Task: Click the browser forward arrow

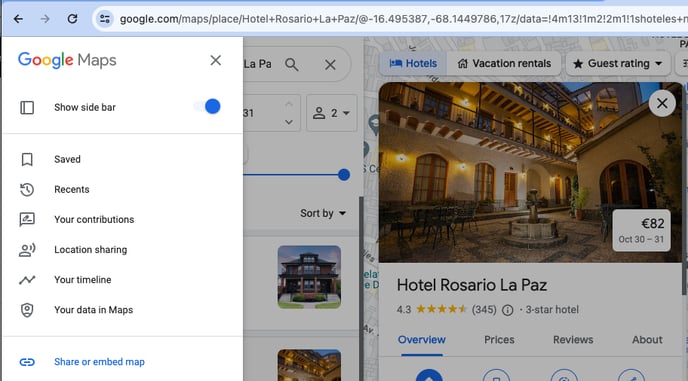Action: pos(45,19)
